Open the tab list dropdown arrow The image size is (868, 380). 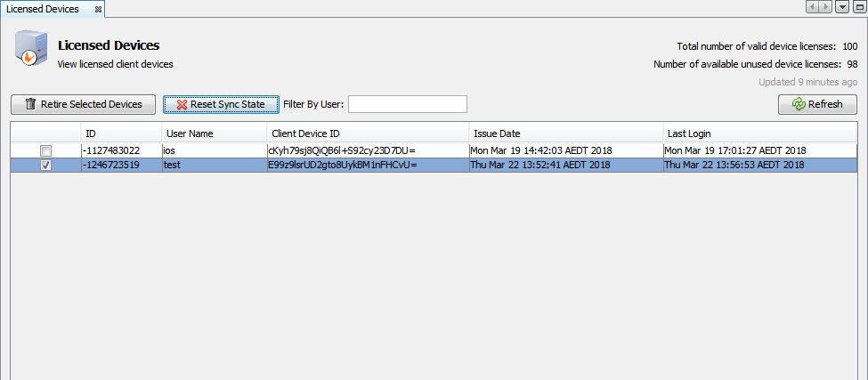click(x=842, y=8)
